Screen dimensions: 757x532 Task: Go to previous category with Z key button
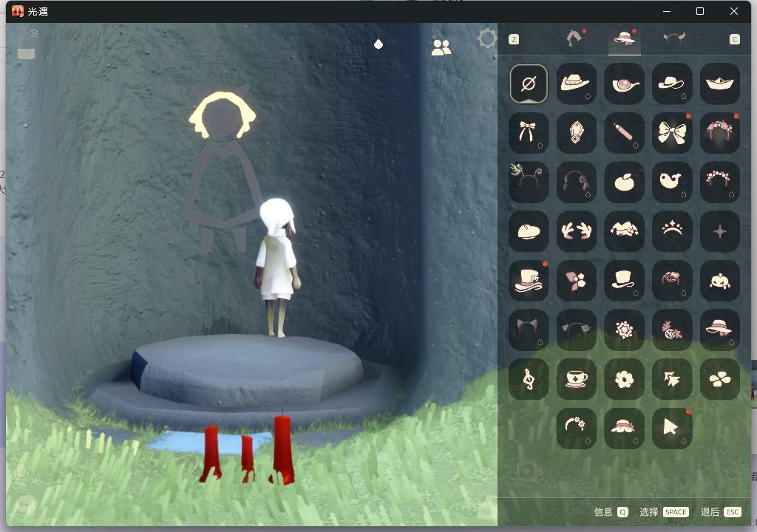513,39
